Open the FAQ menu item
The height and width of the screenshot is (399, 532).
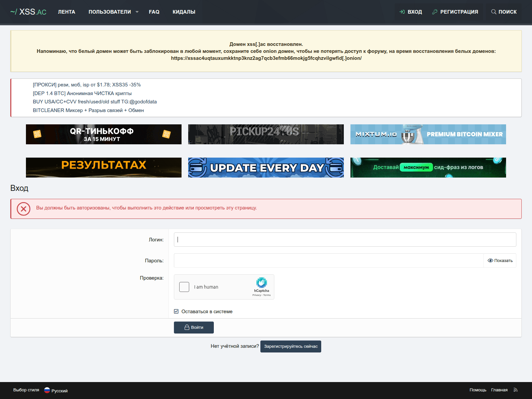click(x=154, y=12)
